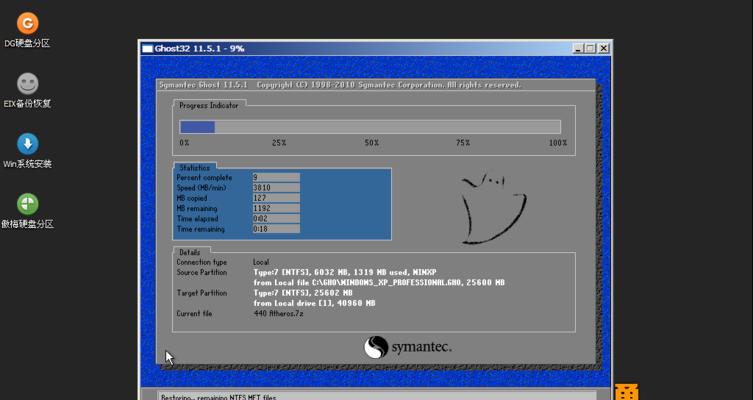This screenshot has width=753, height=400.
Task: Click the WINDOWS_XP_PROFESSIONAL.GHO source file line
Action: 379,283
